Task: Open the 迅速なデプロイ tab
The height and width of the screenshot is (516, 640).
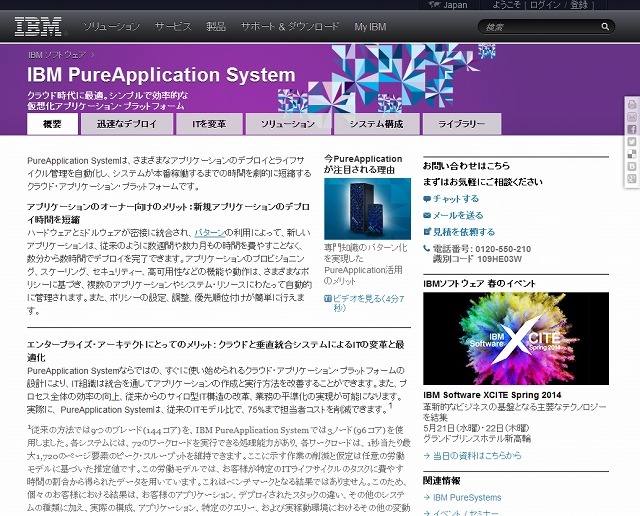Action: tap(127, 124)
